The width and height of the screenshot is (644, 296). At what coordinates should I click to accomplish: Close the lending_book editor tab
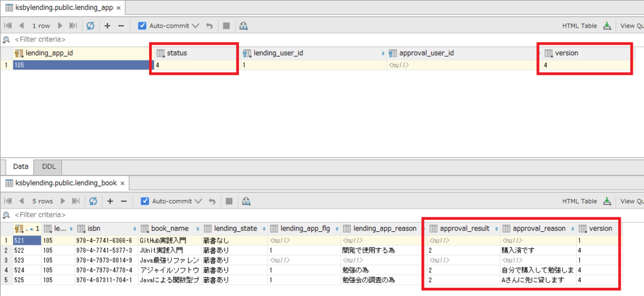coord(123,183)
